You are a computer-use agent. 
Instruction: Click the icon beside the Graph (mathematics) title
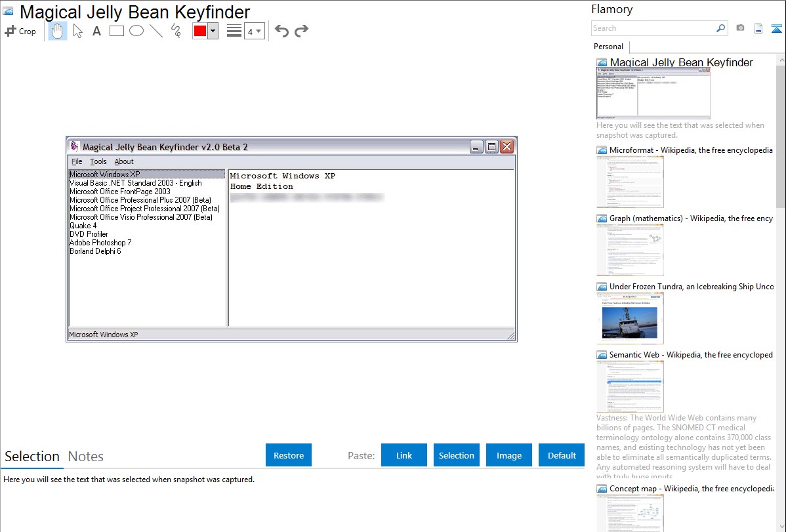pyautogui.click(x=602, y=218)
